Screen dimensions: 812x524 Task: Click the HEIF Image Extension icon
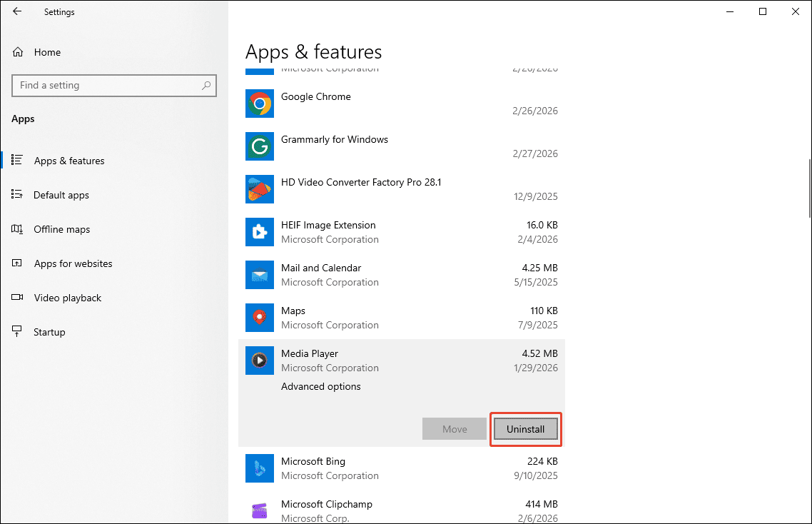coord(260,232)
